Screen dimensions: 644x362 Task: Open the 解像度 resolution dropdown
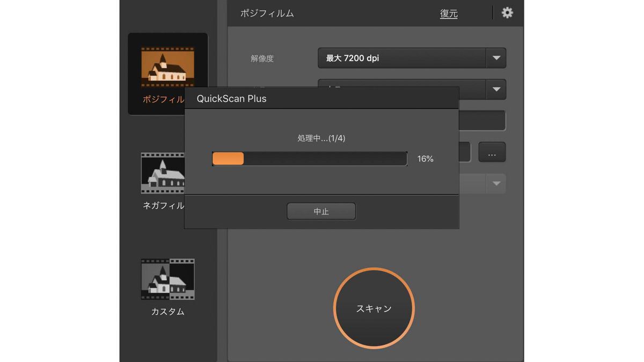(x=412, y=58)
